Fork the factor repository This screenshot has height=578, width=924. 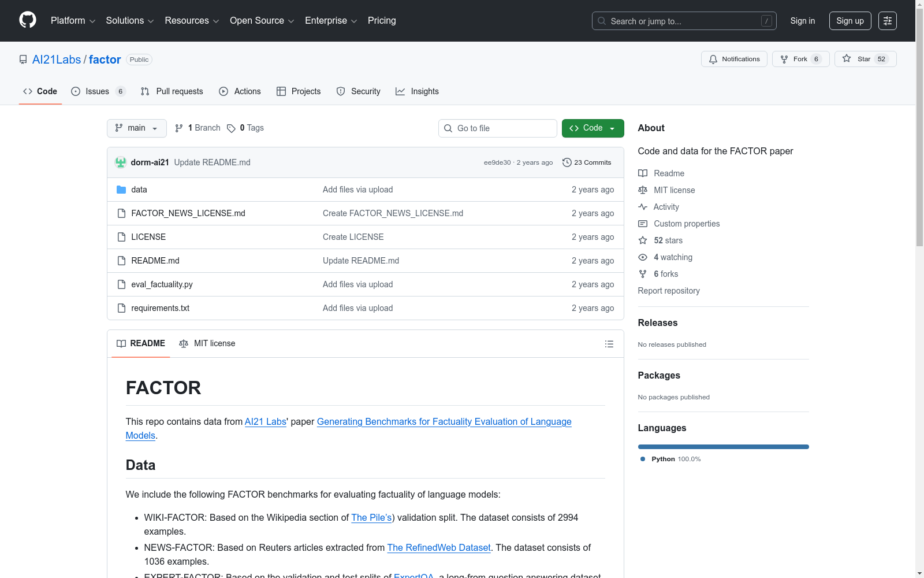(800, 59)
